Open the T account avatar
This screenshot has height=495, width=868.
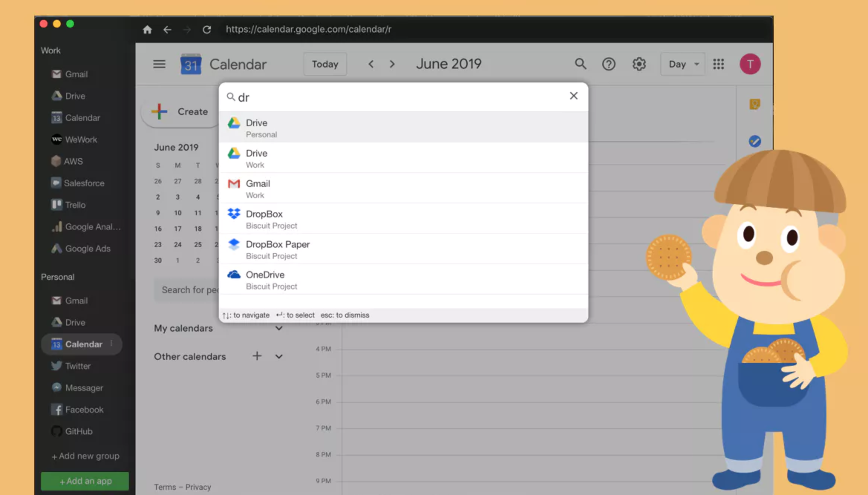tap(750, 64)
